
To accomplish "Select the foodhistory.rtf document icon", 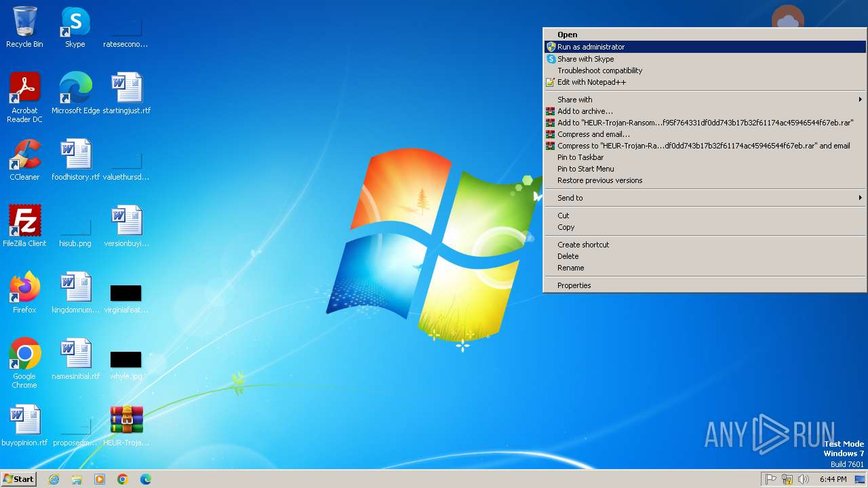I will click(75, 160).
